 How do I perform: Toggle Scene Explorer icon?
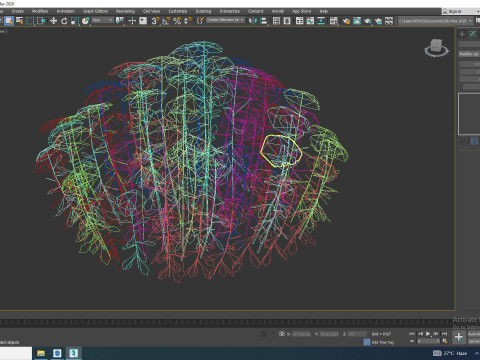click(276, 21)
